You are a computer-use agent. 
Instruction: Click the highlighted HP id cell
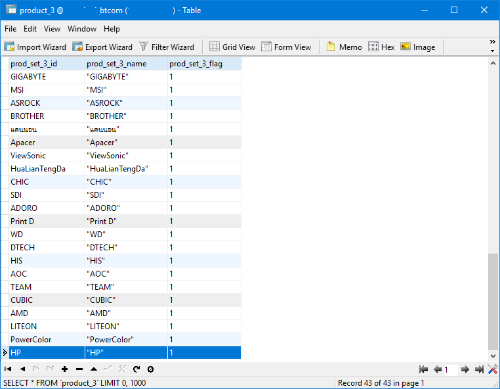47,353
